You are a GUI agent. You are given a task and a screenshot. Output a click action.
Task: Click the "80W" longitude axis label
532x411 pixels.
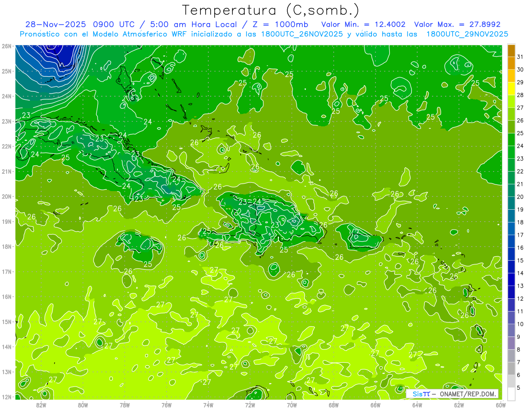click(83, 405)
